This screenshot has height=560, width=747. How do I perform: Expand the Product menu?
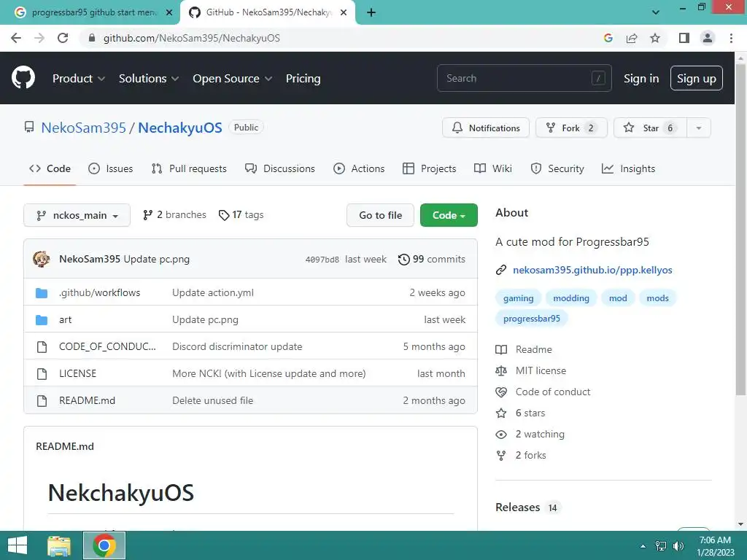79,78
